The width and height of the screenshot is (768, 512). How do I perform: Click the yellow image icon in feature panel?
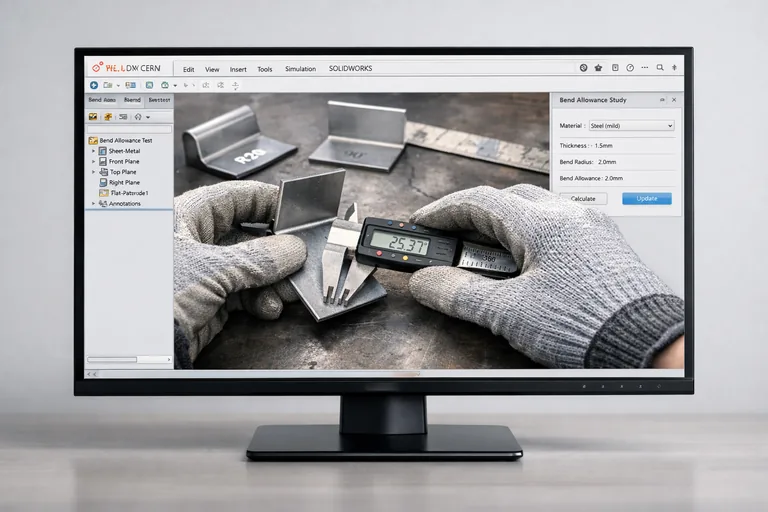(93, 117)
